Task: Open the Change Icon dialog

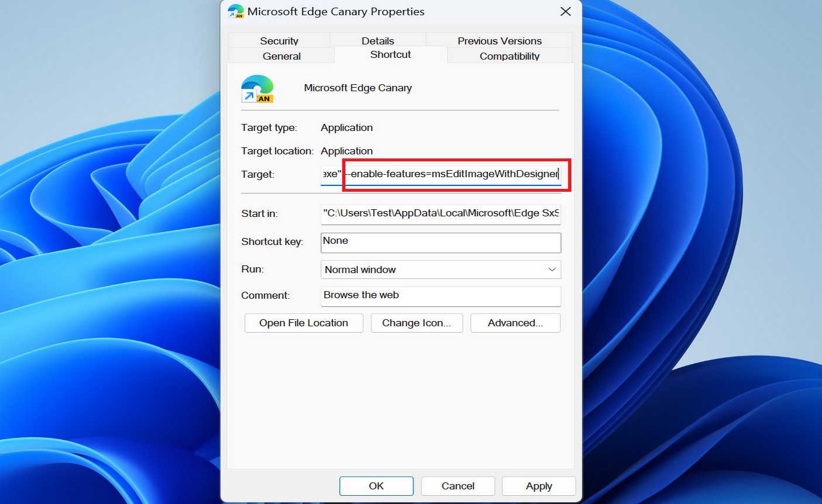Action: (417, 323)
